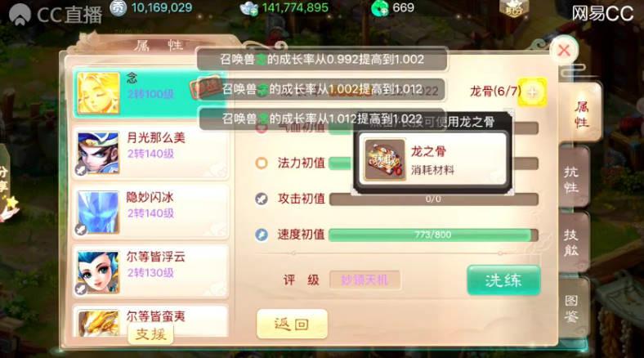Viewport: 644px width, 358px height.
Task: Pick the 尔等皆蛮夷 beast avatar
Action: click(x=98, y=324)
